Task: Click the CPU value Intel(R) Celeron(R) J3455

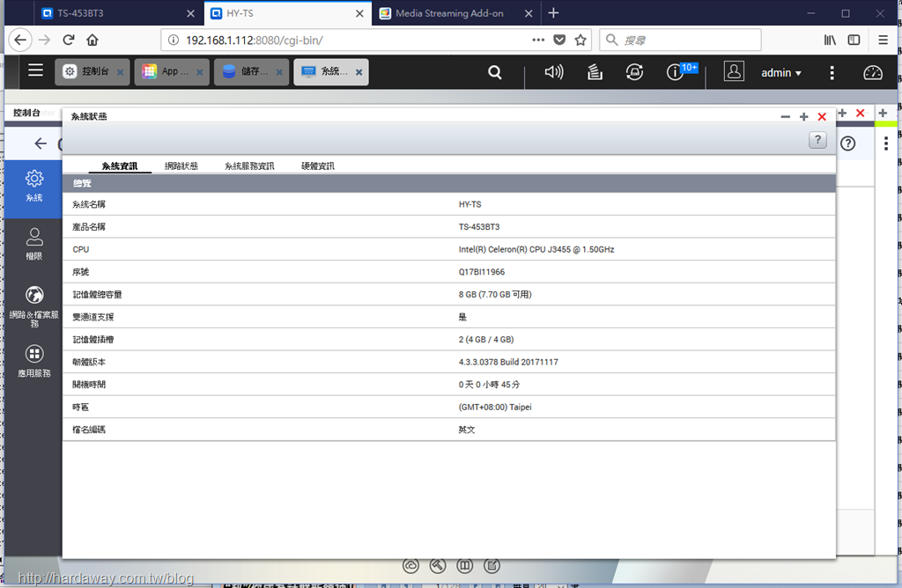Action: 536,249
